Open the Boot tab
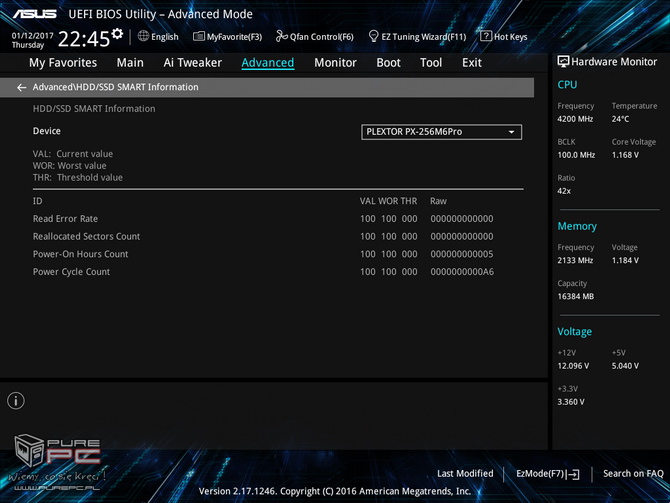 388,63
